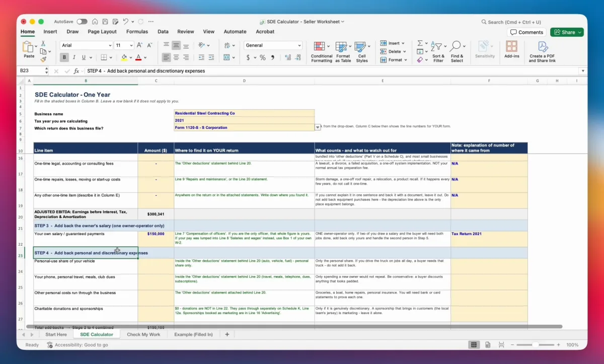Click the Home icon in the title bar
This screenshot has width=604, height=364.
(95, 22)
